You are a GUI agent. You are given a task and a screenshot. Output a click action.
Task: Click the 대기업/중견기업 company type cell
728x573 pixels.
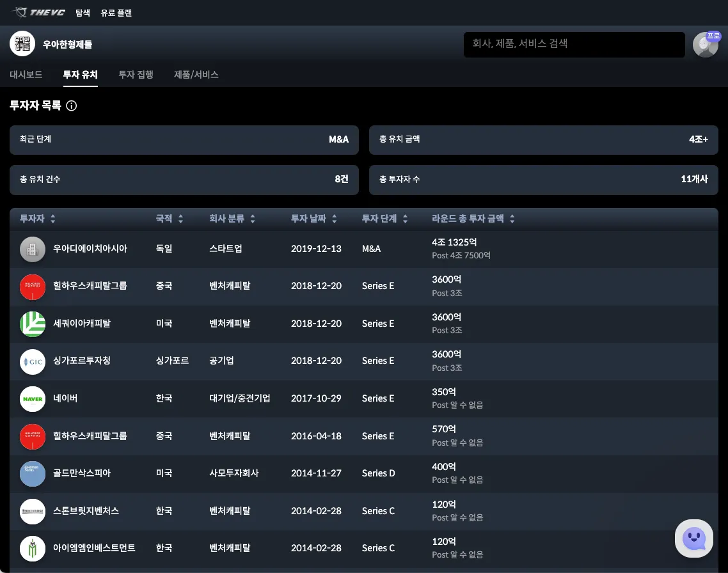[239, 398]
